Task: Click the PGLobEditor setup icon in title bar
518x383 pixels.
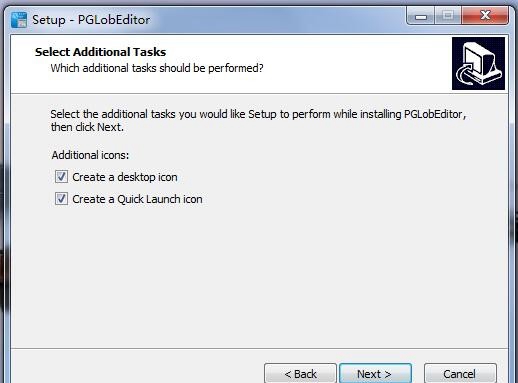Action: 19,20
